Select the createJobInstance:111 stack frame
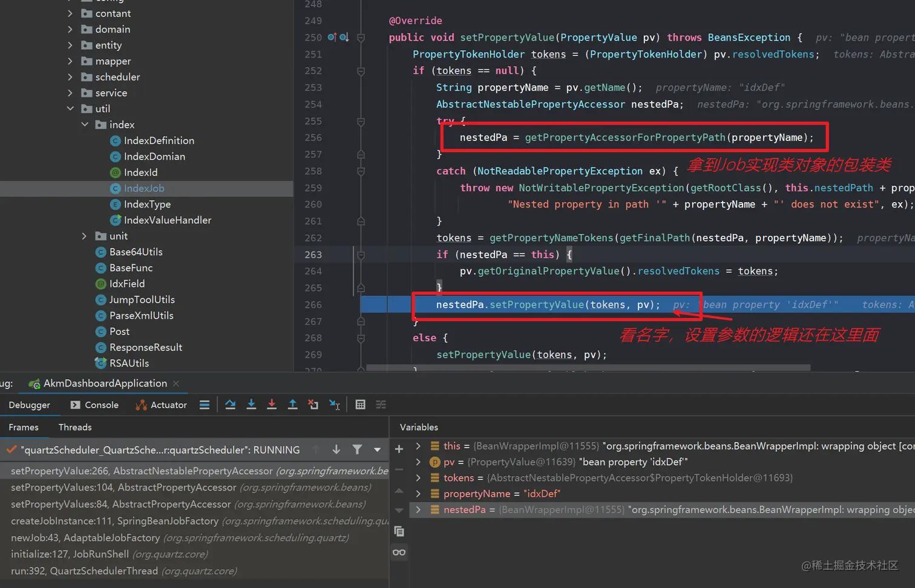The width and height of the screenshot is (915, 588). pyautogui.click(x=194, y=521)
